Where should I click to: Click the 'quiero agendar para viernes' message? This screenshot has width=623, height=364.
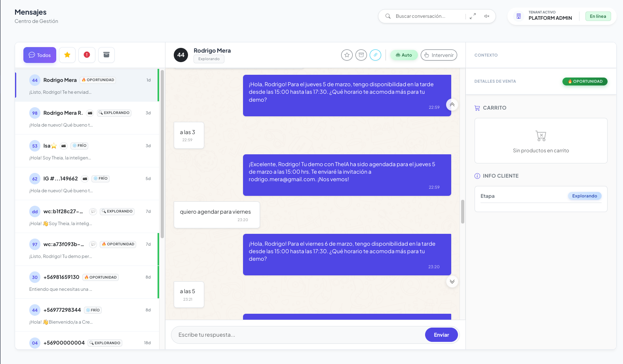pos(217,215)
